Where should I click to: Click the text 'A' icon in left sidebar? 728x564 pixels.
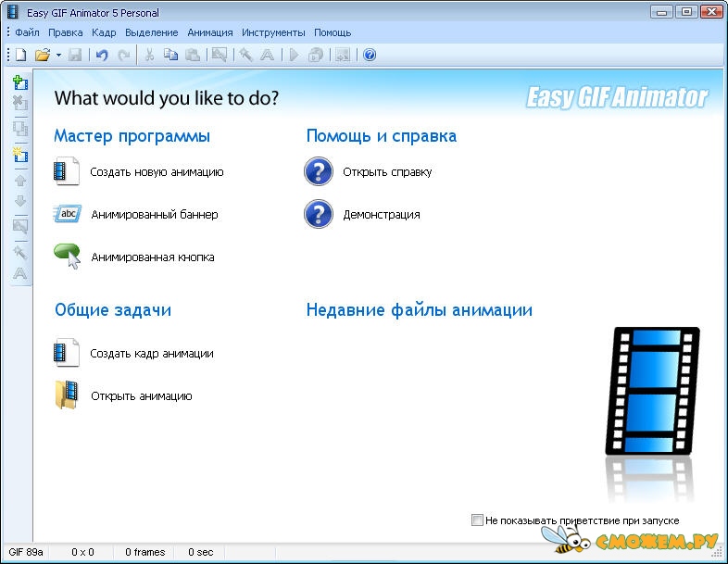pos(20,273)
